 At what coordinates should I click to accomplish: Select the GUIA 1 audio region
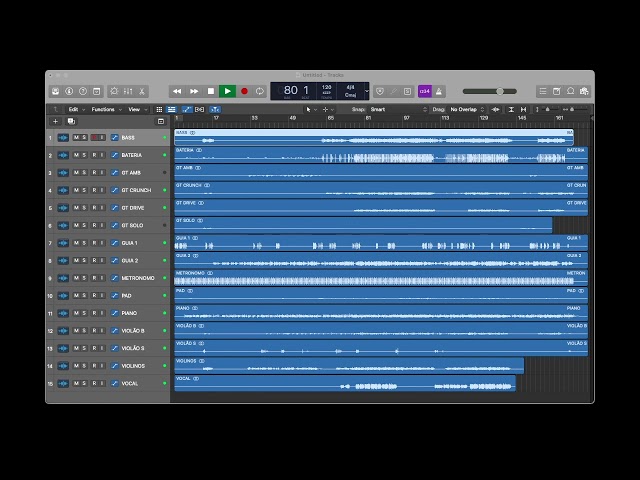[381, 243]
